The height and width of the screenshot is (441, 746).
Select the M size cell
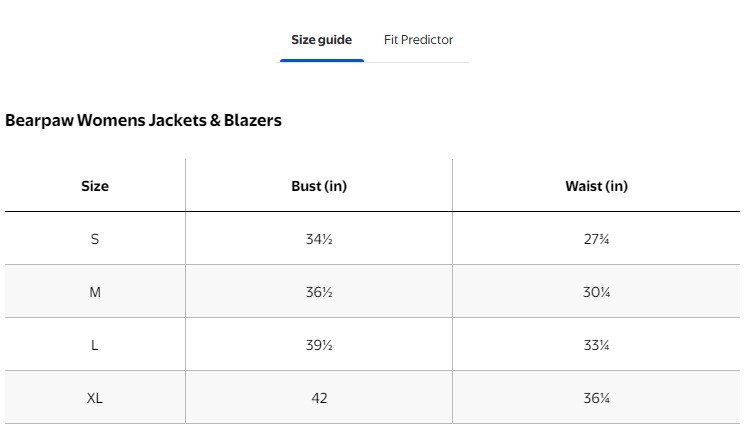tap(95, 292)
